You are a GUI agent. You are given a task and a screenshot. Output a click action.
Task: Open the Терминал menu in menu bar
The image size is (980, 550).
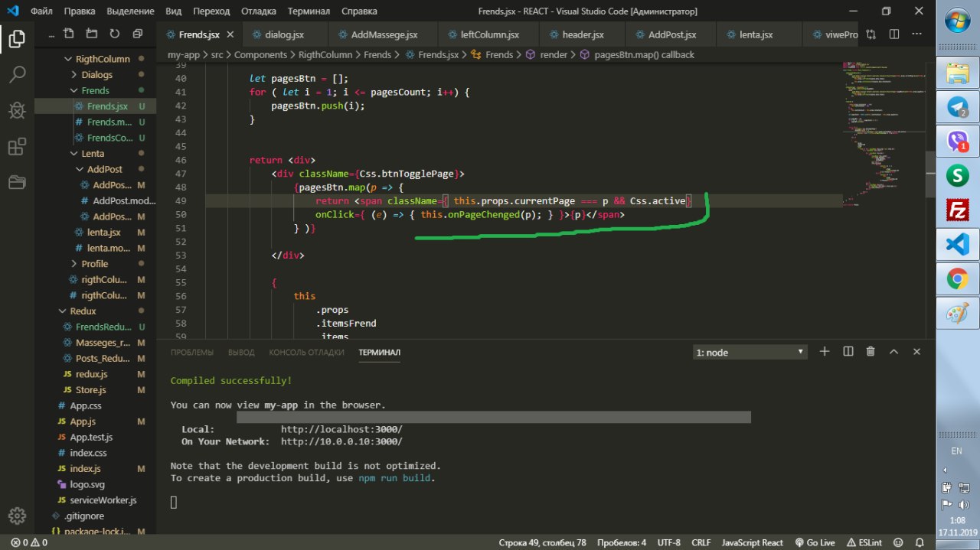[x=309, y=11]
